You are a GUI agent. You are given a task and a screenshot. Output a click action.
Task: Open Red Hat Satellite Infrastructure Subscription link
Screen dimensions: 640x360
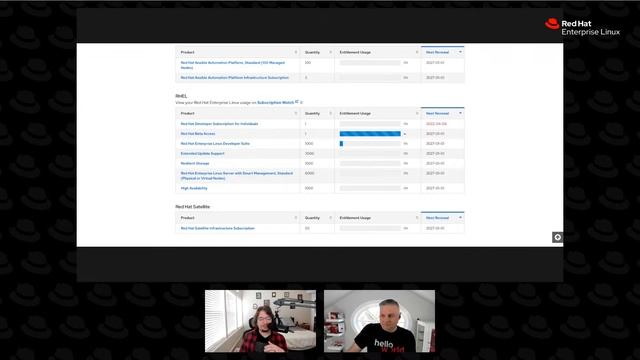(218, 228)
